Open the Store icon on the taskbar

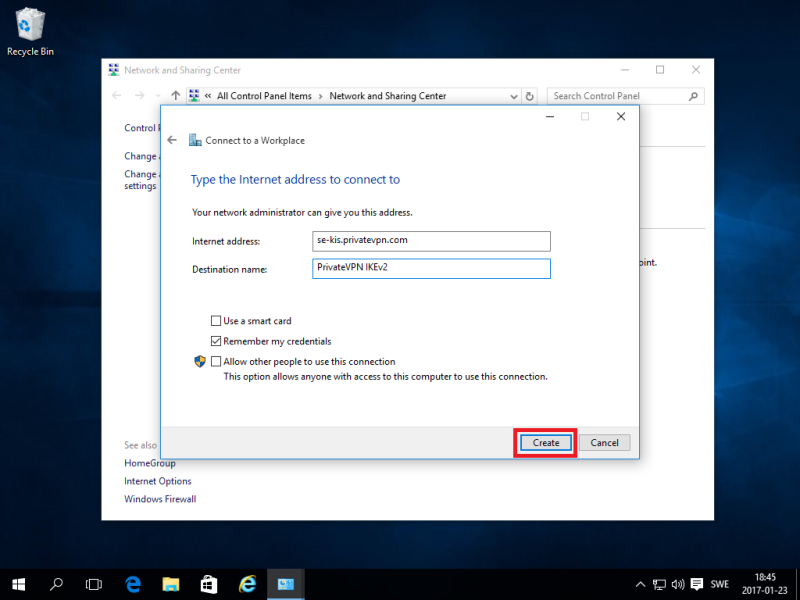208,584
